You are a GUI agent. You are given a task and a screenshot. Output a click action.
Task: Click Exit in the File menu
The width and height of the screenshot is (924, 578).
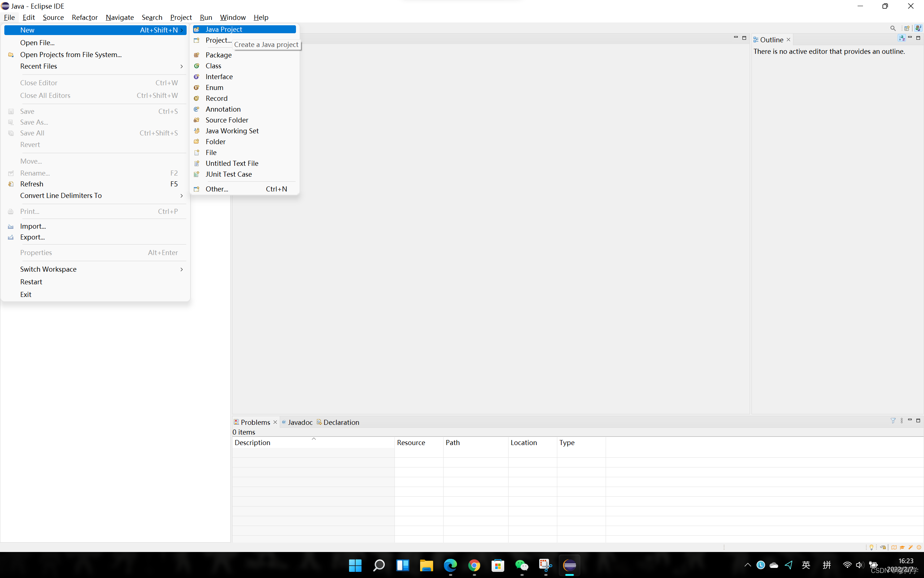(95, 294)
